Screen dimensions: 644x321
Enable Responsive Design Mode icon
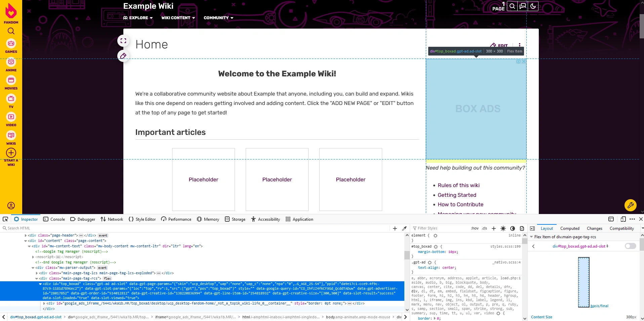pos(623,219)
